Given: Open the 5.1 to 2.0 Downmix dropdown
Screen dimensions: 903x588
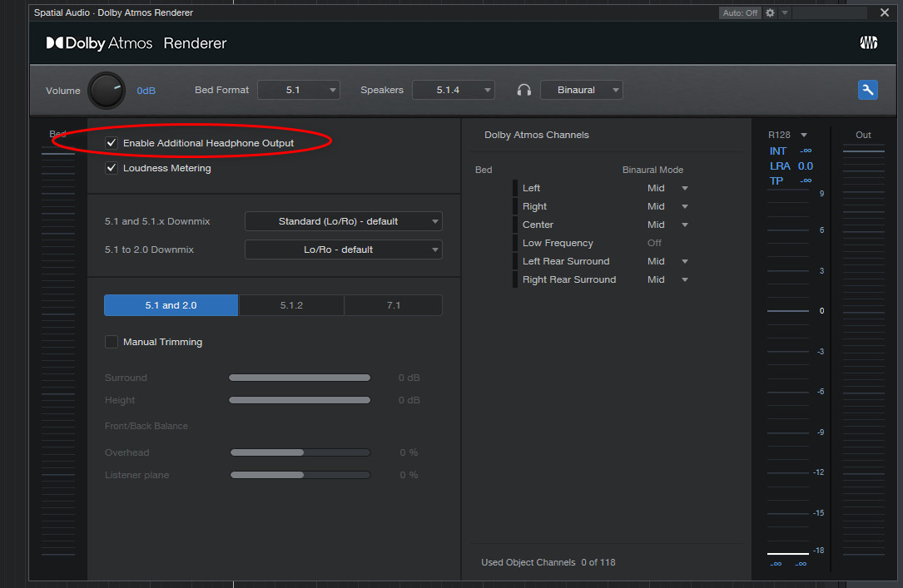Looking at the screenshot, I should point(343,250).
